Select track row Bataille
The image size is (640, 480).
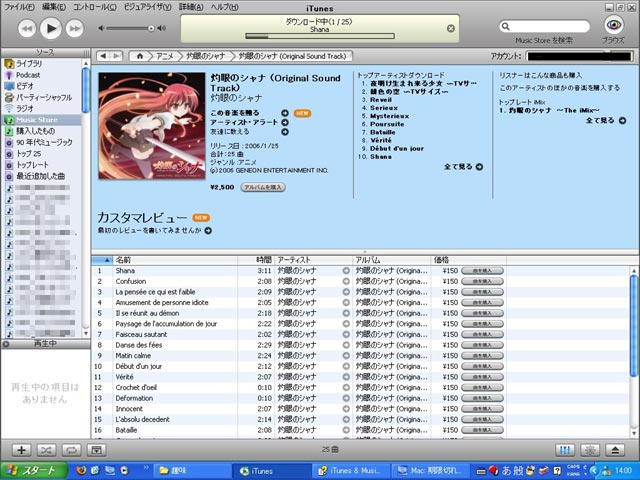[299, 430]
